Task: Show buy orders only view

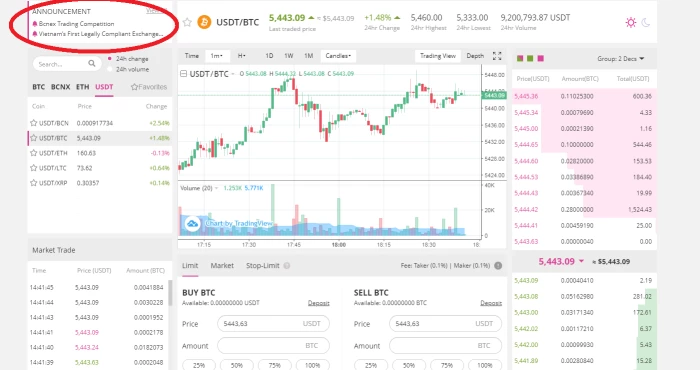Action: coord(530,58)
